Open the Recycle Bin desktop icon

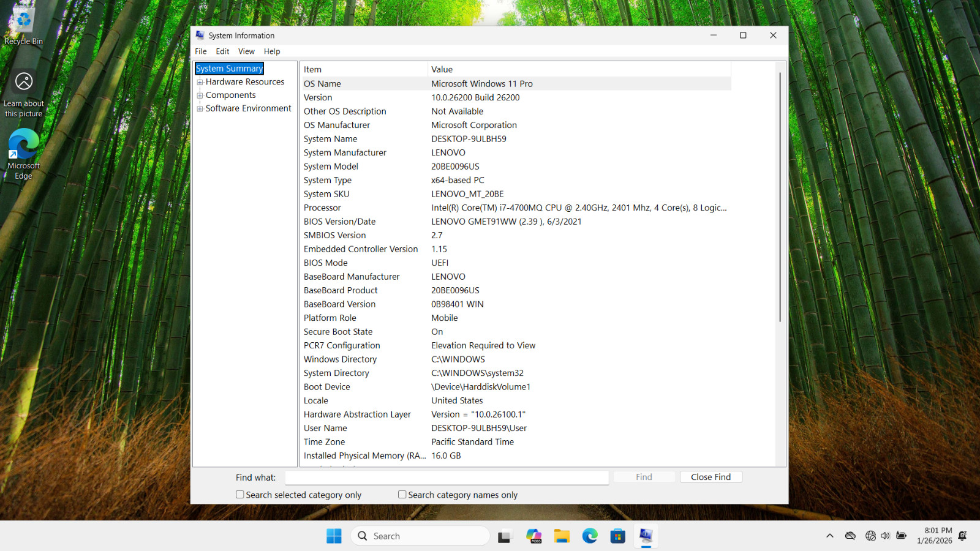click(23, 26)
